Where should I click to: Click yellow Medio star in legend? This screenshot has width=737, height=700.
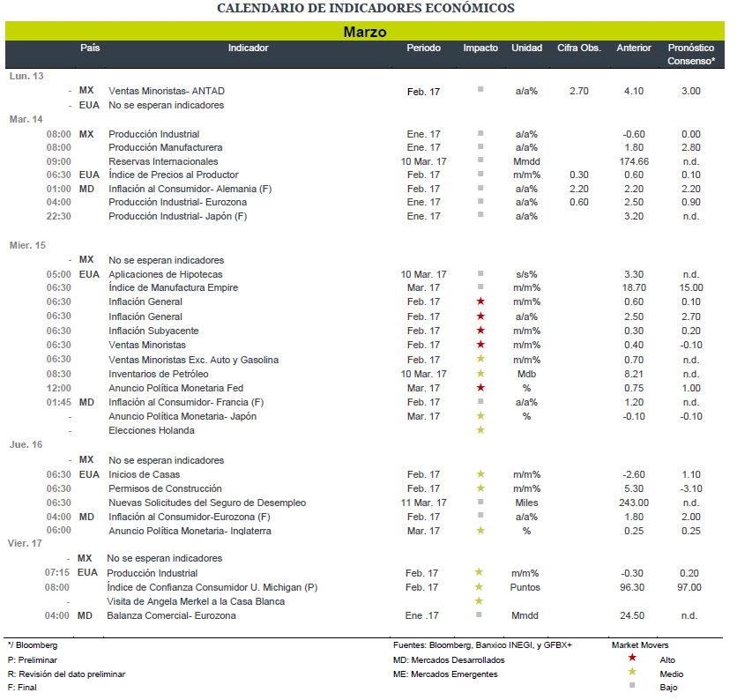pyautogui.click(x=632, y=671)
